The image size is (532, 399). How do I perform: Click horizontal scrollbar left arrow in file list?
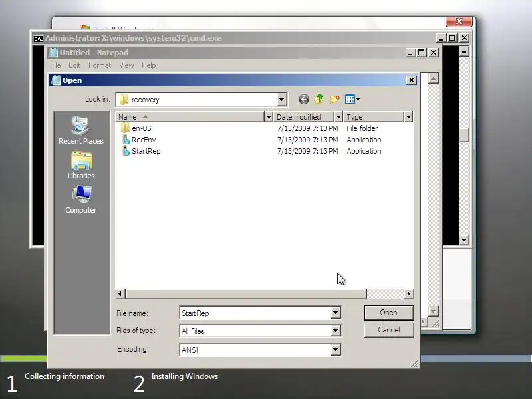pyautogui.click(x=120, y=293)
